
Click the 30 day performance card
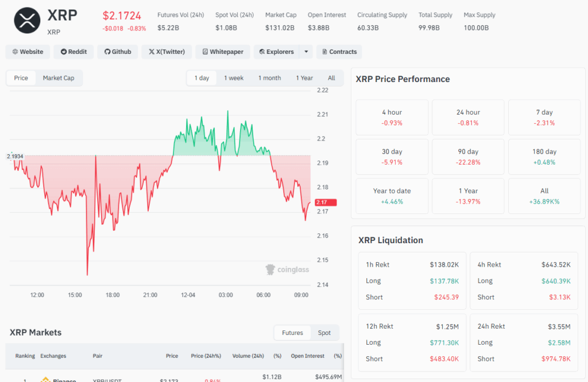(x=392, y=157)
